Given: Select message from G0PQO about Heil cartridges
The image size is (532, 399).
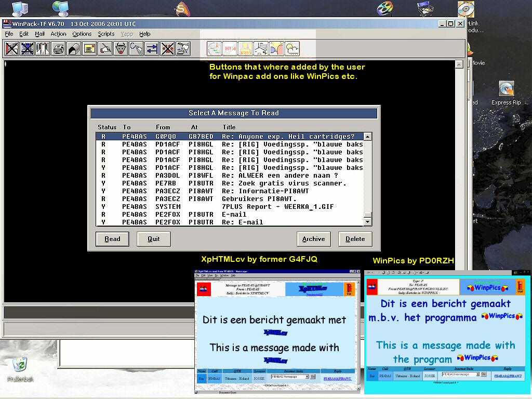Looking at the screenshot, I should point(229,137).
